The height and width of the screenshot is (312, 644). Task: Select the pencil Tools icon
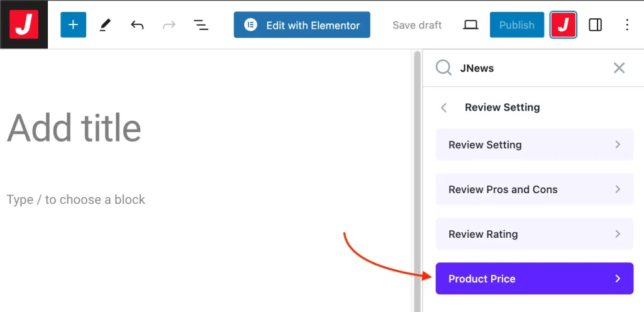click(106, 25)
